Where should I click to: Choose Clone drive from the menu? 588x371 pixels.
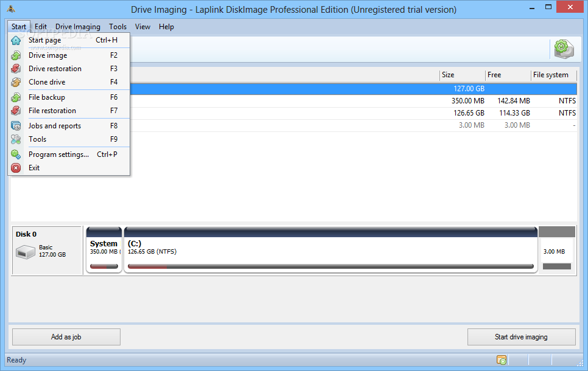click(69, 82)
